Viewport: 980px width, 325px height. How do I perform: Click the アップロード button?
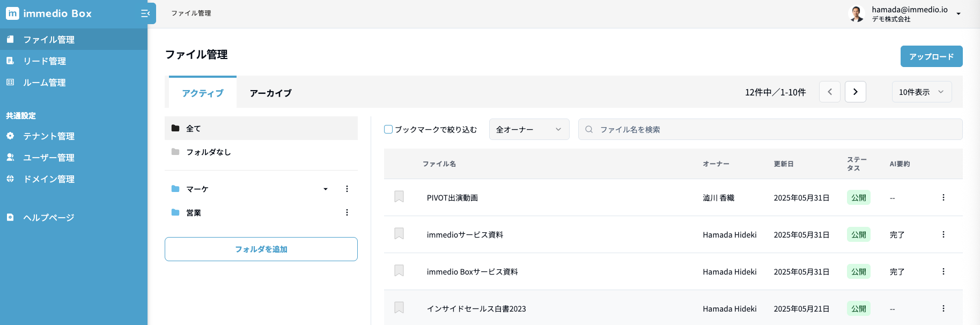click(931, 56)
